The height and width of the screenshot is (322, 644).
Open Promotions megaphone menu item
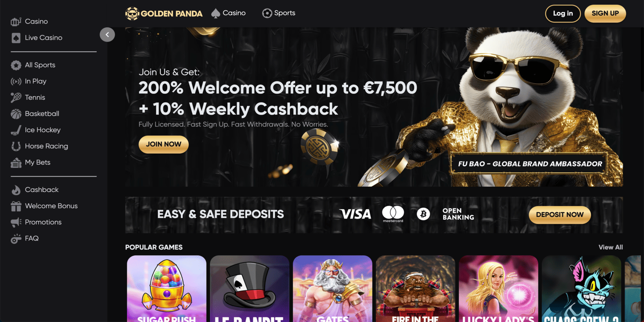[36, 222]
